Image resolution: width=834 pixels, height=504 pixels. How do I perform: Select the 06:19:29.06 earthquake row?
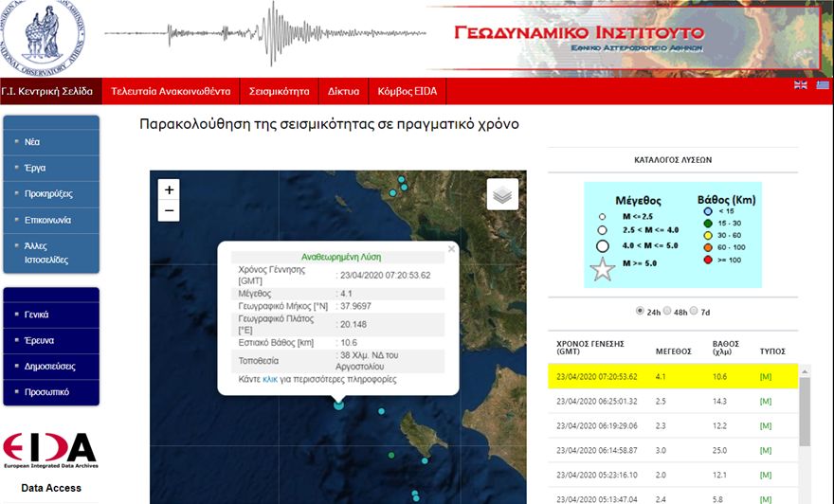pos(673,426)
